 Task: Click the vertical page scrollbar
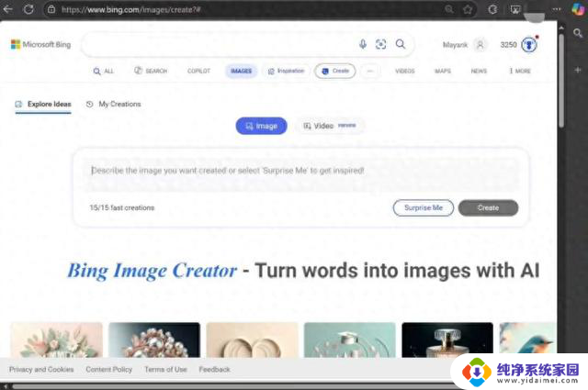coord(561,81)
